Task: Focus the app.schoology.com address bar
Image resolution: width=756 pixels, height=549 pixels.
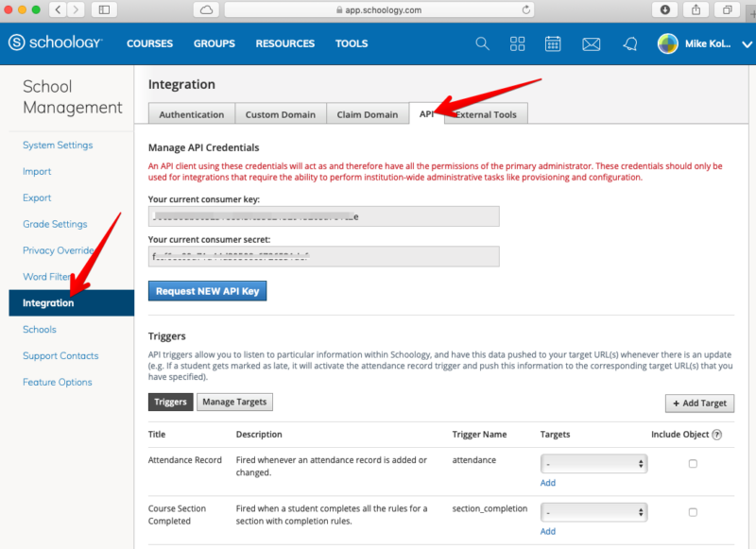Action: (x=379, y=9)
